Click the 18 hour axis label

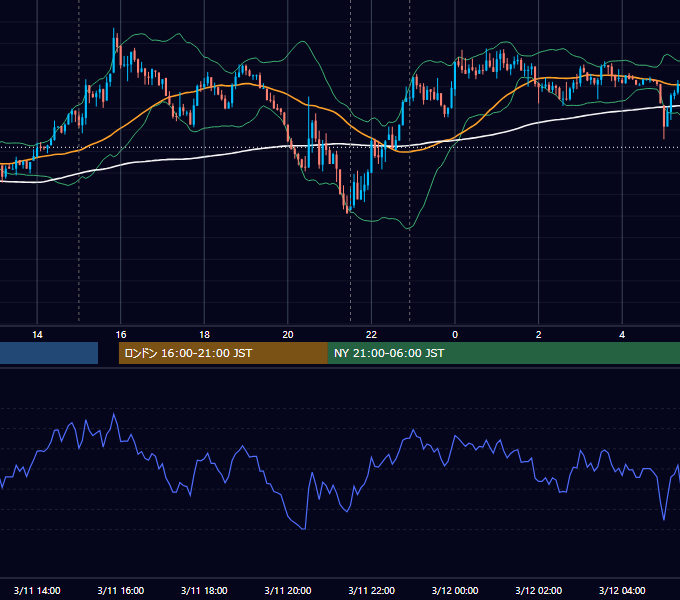(204, 335)
